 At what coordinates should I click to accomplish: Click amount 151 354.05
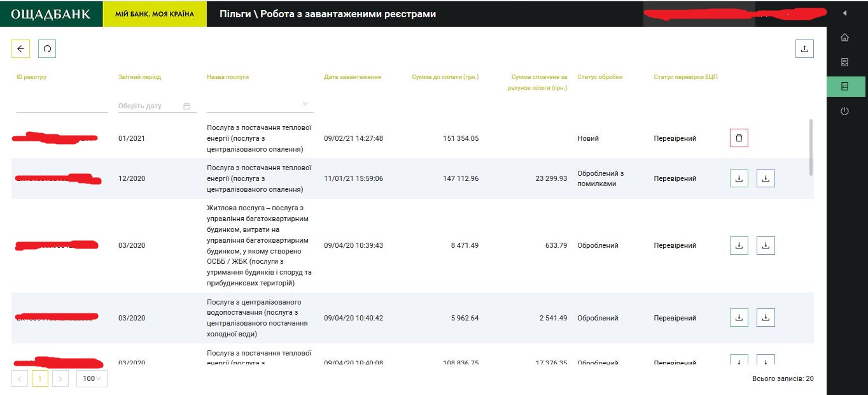(461, 138)
